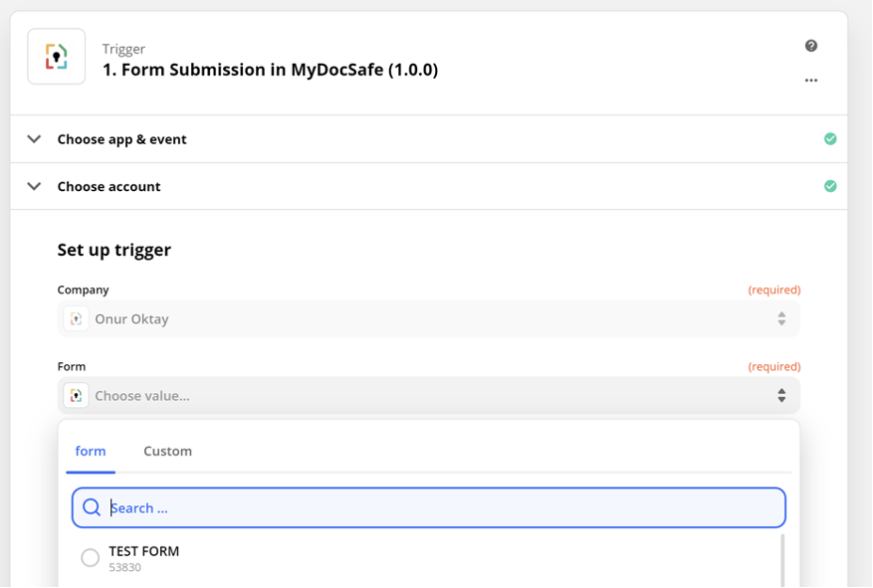Click green checkmark beside Choose app & event
This screenshot has height=588, width=873.
pyautogui.click(x=830, y=139)
